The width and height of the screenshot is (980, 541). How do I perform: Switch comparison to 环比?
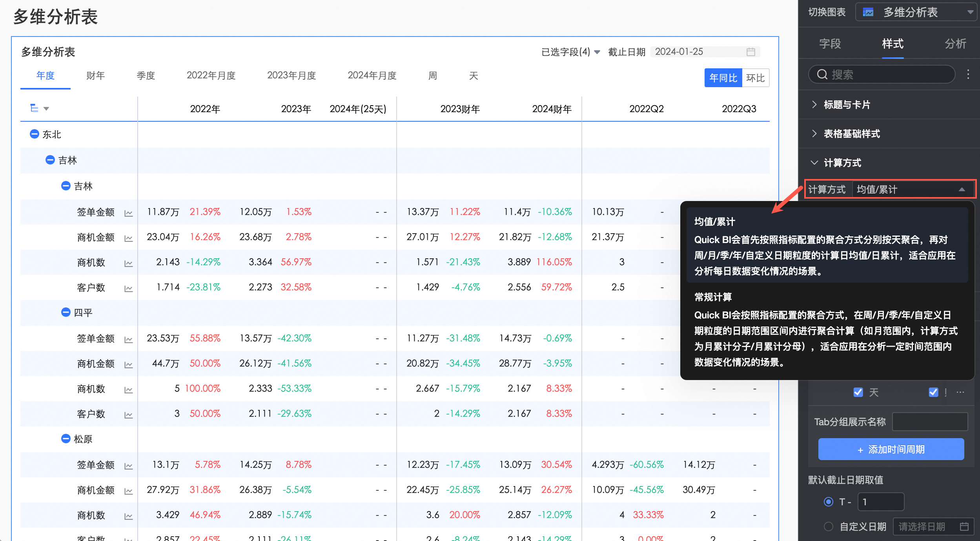(755, 78)
